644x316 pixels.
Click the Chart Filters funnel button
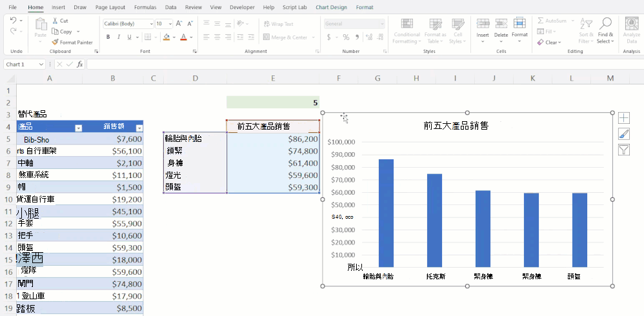(624, 150)
